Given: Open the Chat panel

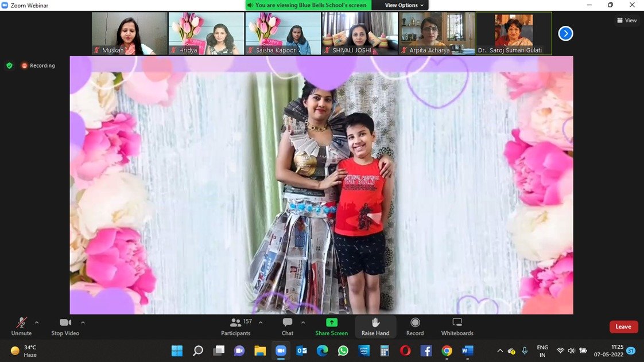Looking at the screenshot, I should (x=288, y=326).
